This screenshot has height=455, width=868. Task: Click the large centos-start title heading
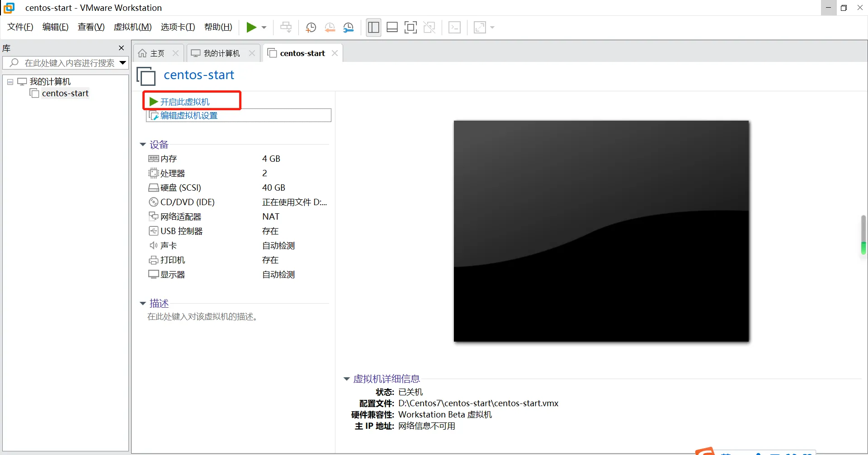coord(199,75)
